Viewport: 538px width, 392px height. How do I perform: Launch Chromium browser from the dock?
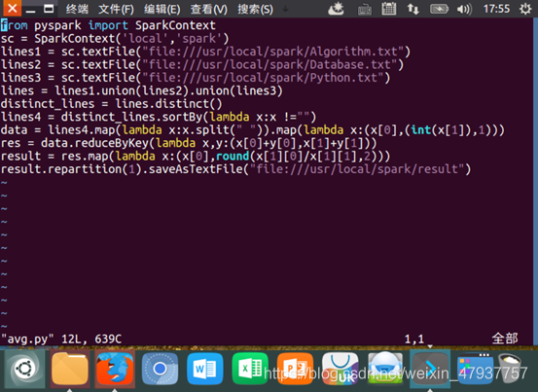tap(160, 369)
